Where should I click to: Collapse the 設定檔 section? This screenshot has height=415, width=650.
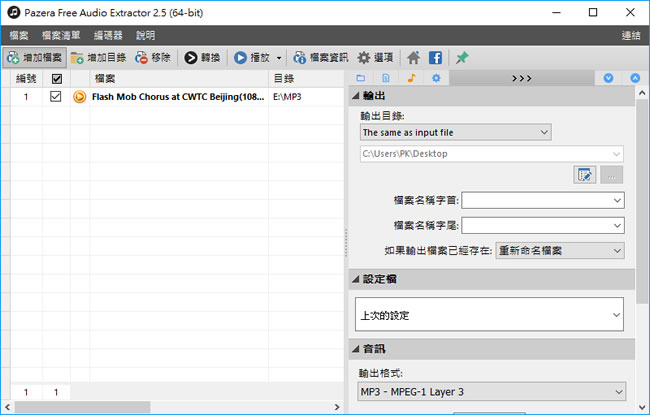point(356,279)
